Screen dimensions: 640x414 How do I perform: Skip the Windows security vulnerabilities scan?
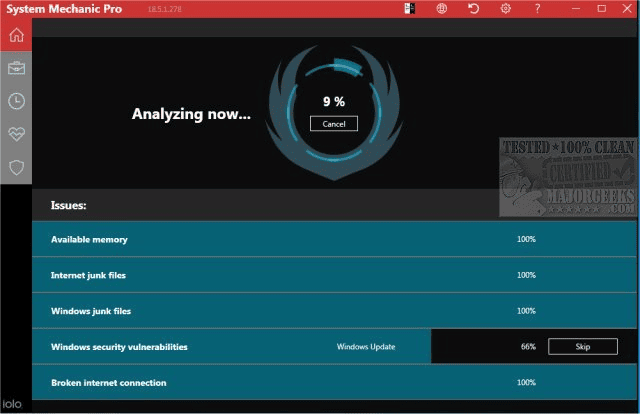pyautogui.click(x=582, y=346)
